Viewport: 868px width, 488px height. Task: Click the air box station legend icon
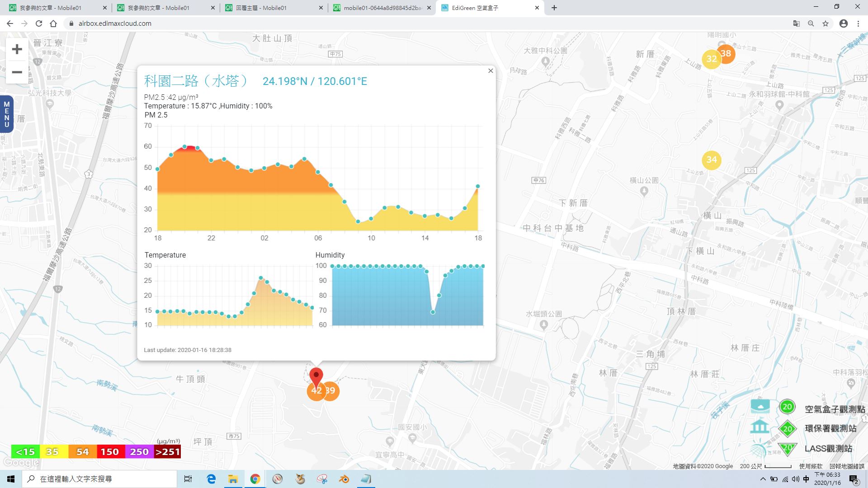tap(760, 406)
